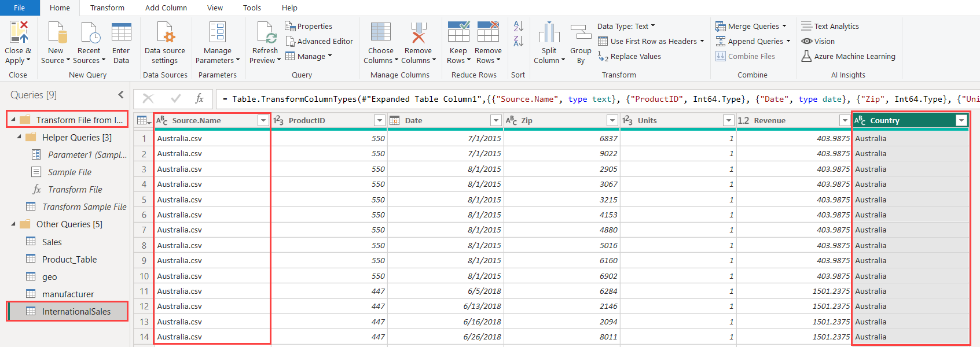
Task: Open the Data Type: Text dropdown
Action: click(x=626, y=26)
